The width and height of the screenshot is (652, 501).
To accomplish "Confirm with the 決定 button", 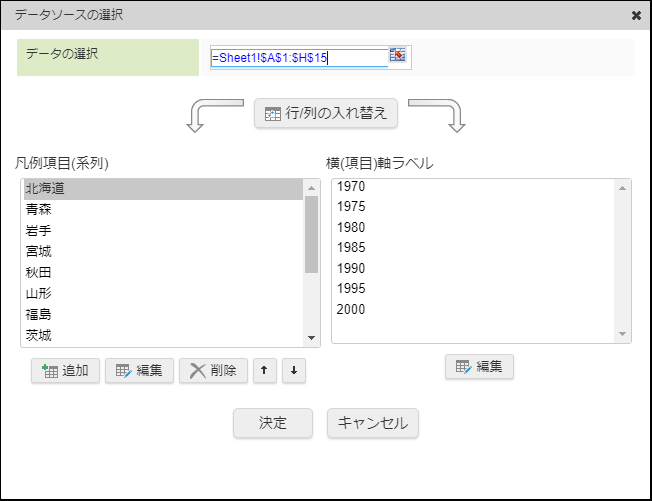I will [x=273, y=423].
